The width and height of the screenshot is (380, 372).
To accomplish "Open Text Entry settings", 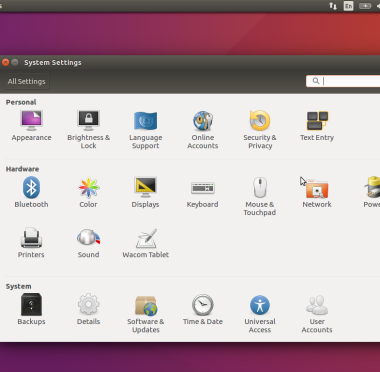I will (317, 126).
